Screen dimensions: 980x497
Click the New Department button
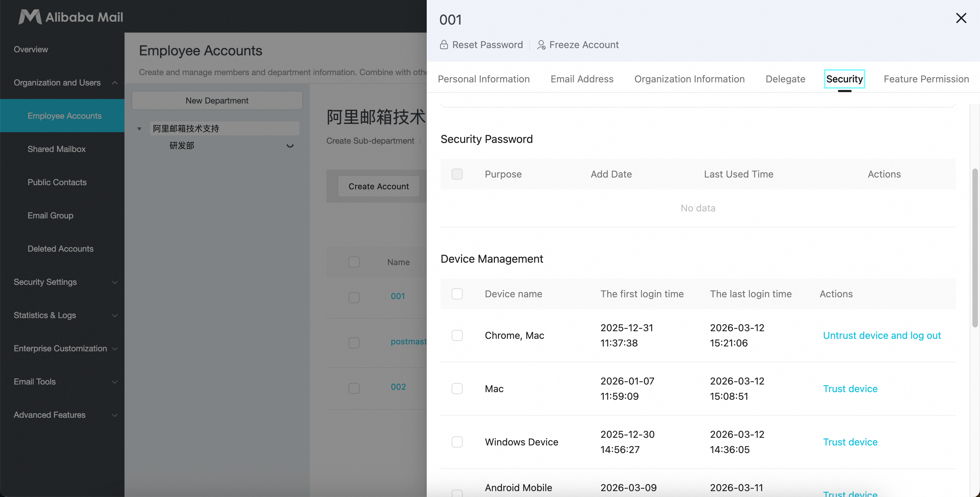(x=217, y=101)
